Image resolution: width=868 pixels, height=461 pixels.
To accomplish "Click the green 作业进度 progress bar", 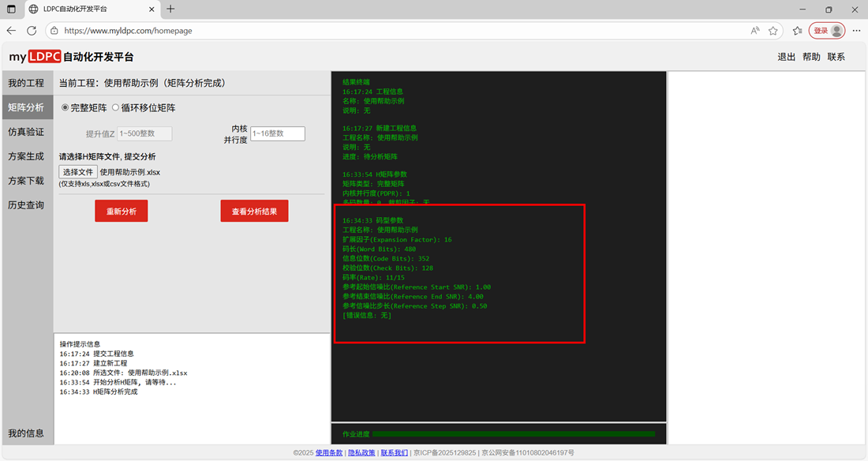I will 513,433.
